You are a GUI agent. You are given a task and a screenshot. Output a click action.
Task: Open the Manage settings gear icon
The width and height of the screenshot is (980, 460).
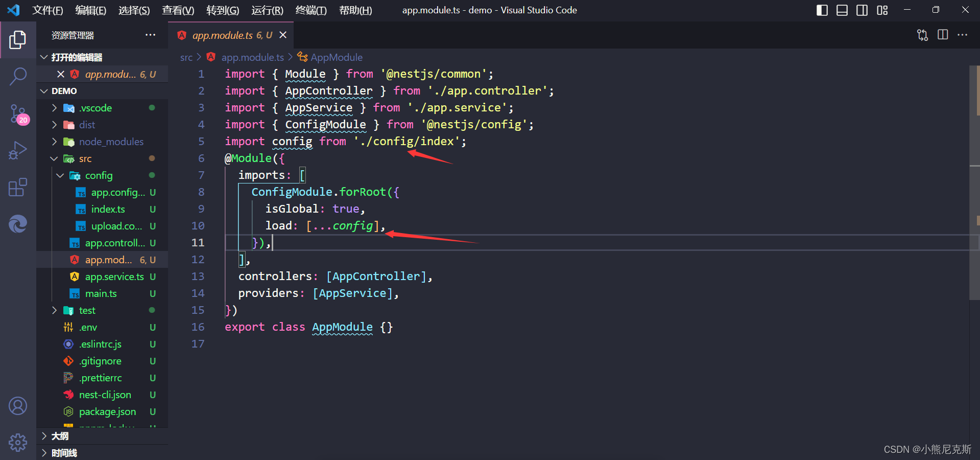[18, 442]
